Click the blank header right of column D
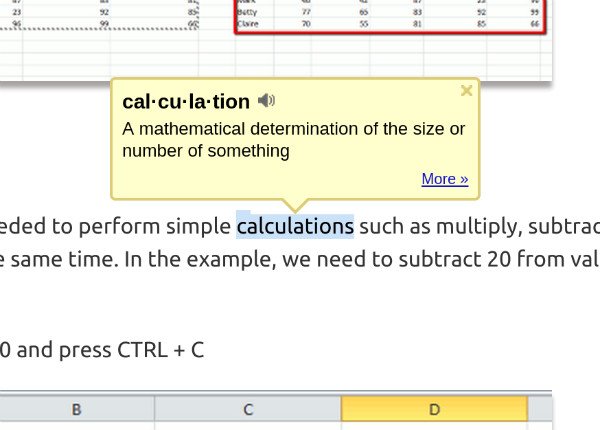This screenshot has width=600, height=430. (x=540, y=408)
